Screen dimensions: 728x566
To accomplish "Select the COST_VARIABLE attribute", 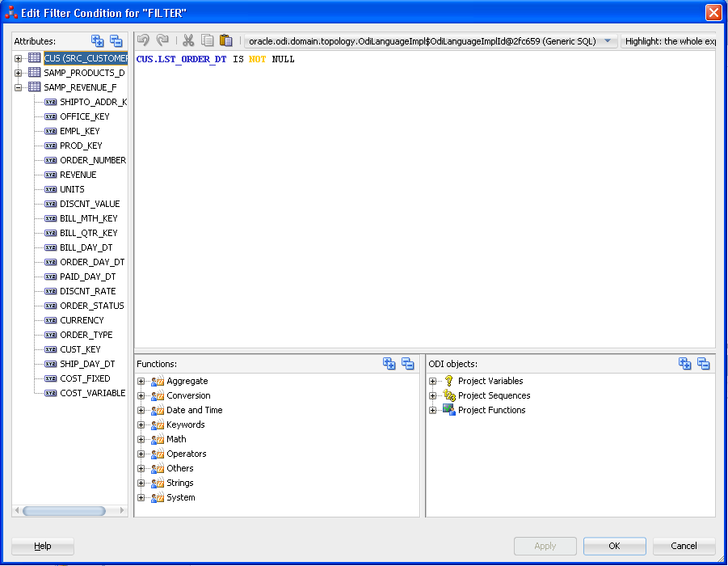I will (92, 393).
